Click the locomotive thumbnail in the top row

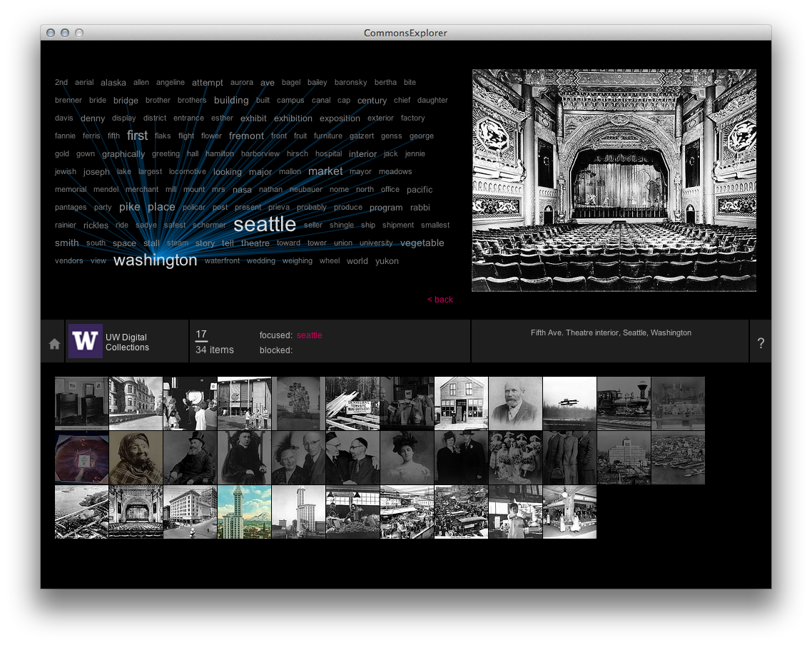pos(624,403)
